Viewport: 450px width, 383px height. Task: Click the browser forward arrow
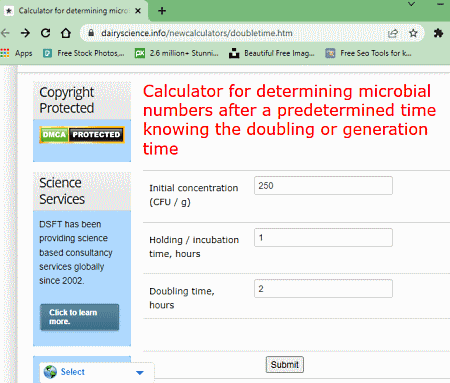click(25, 33)
